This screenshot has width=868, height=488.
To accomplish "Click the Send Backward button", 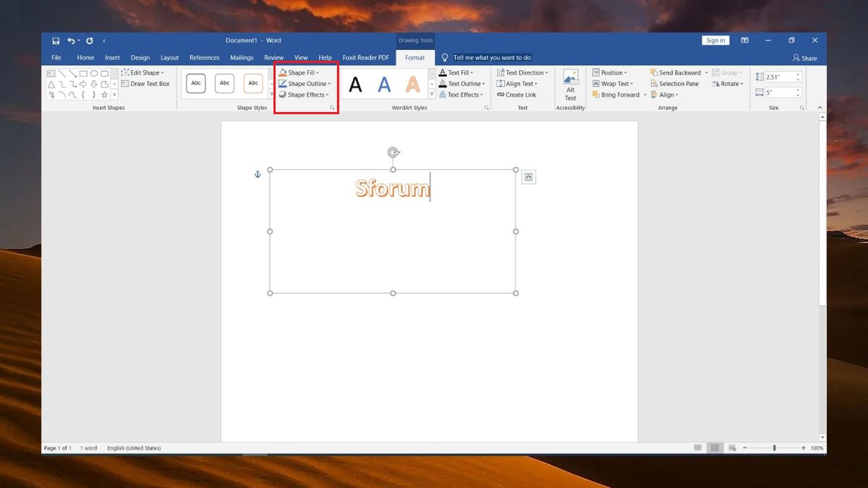I will (676, 73).
